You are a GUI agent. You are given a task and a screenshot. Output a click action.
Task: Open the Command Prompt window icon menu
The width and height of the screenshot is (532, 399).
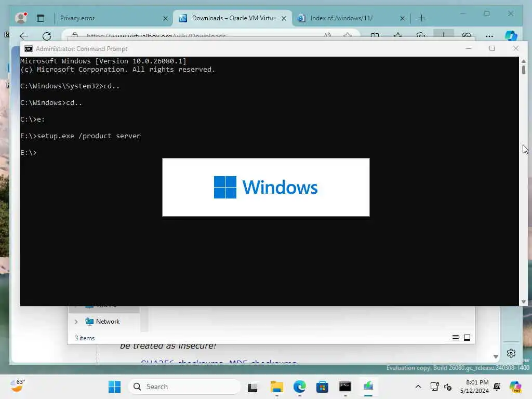pyautogui.click(x=29, y=49)
